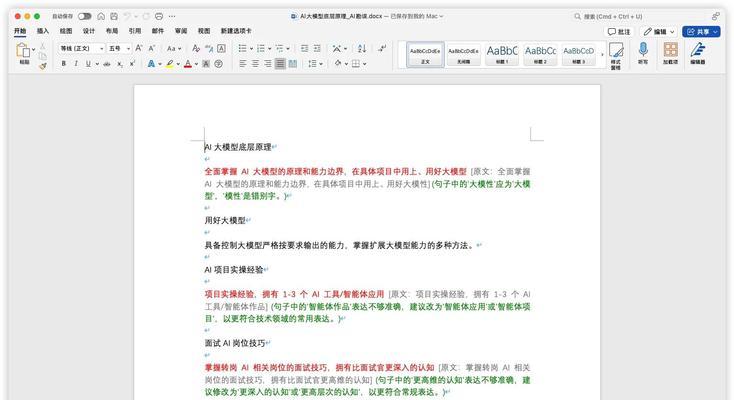
Task: Open the Styles Pane
Action: (x=616, y=54)
